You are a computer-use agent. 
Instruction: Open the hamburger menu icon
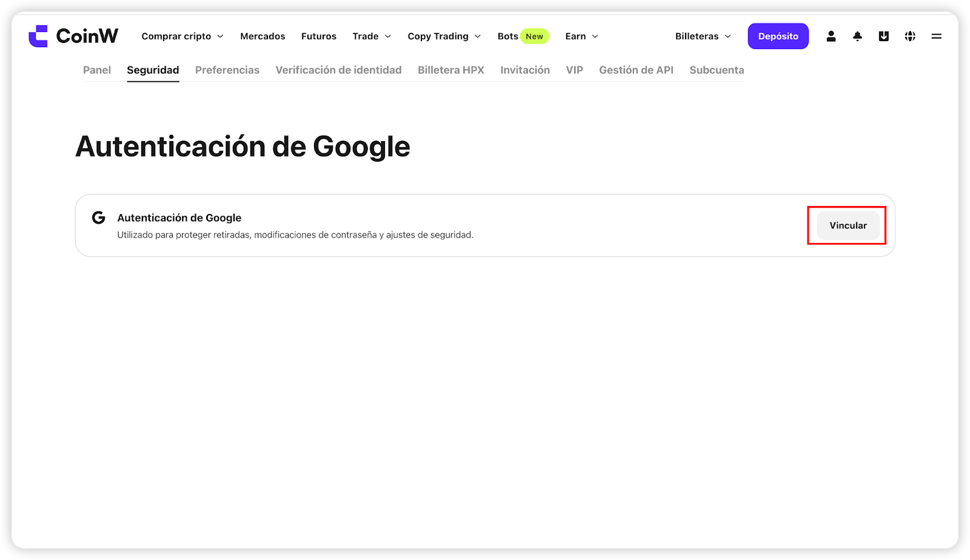[x=937, y=36]
